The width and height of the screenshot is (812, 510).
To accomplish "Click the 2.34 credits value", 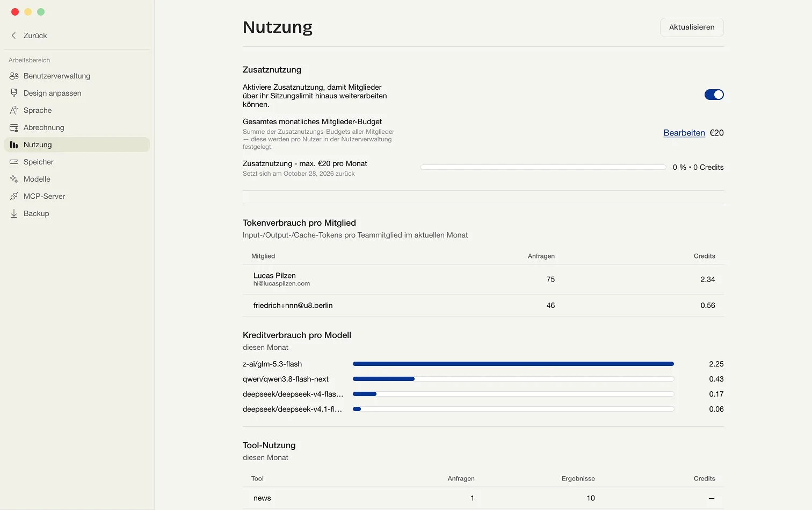I will pyautogui.click(x=708, y=279).
